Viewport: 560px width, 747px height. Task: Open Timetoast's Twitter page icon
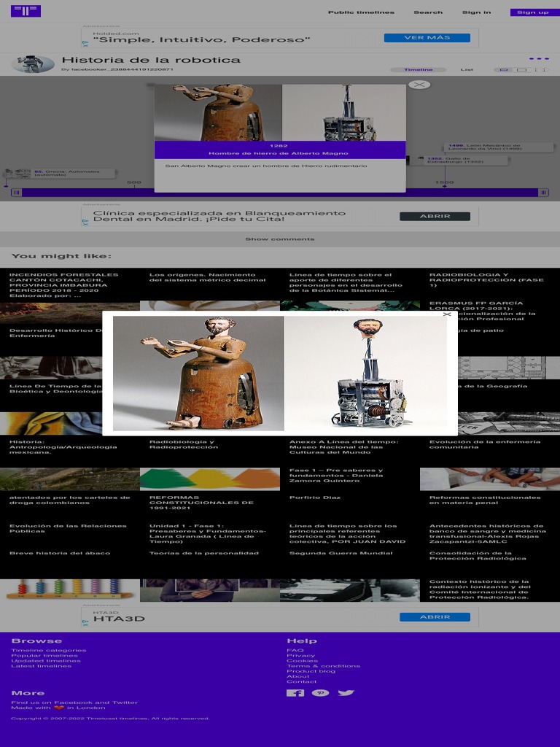[x=346, y=693]
